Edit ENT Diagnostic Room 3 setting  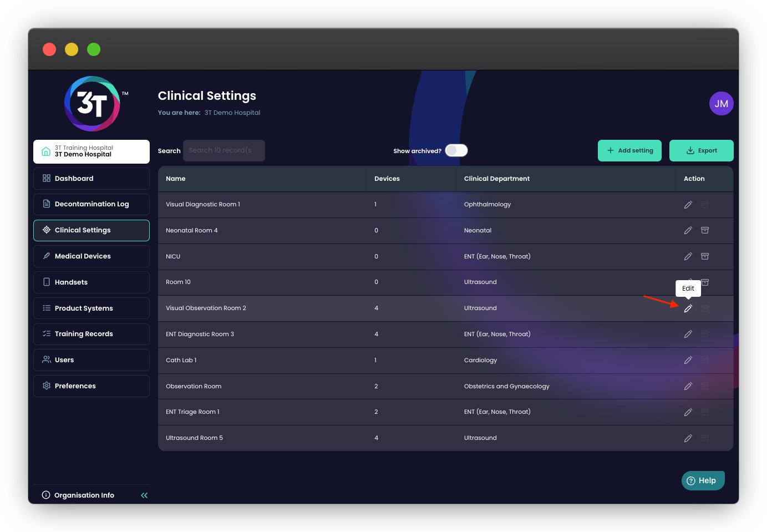pos(688,334)
